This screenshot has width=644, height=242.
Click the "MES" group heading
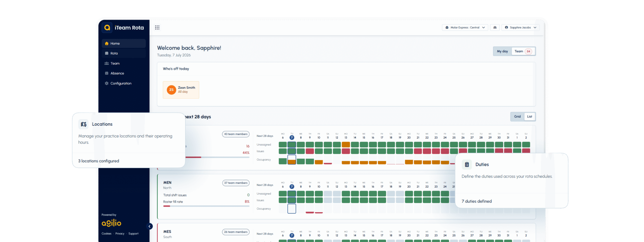167,232
